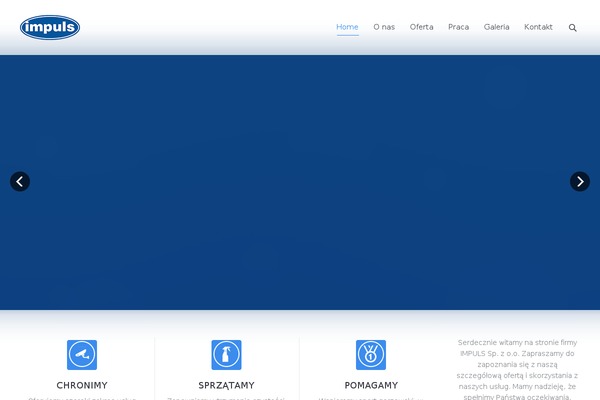The image size is (600, 400).
Task: Open the search magnifier icon
Action: (x=572, y=28)
